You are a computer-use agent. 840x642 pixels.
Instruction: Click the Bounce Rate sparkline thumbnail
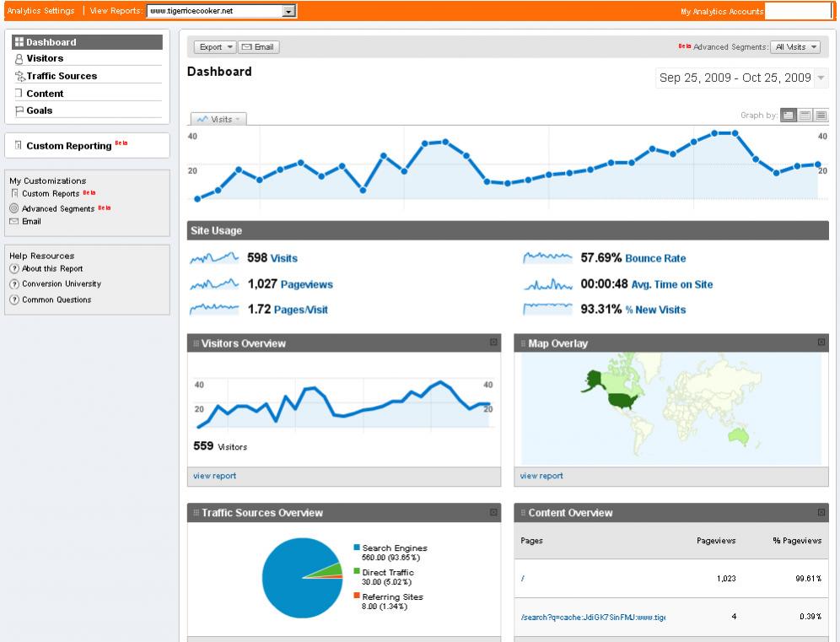(547, 258)
